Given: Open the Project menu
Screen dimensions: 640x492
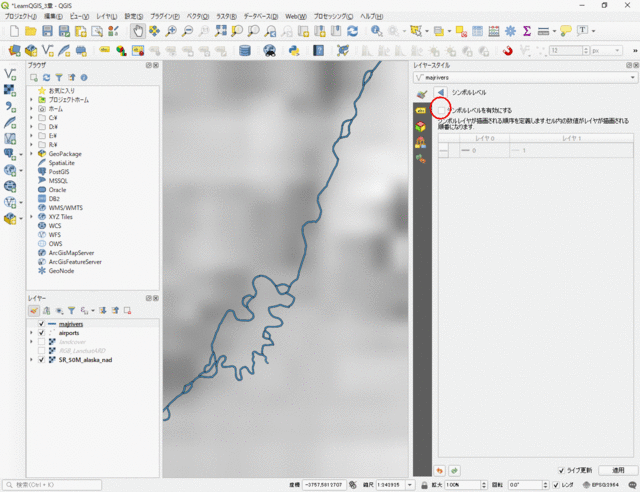Looking at the screenshot, I should pyautogui.click(x=20, y=16).
